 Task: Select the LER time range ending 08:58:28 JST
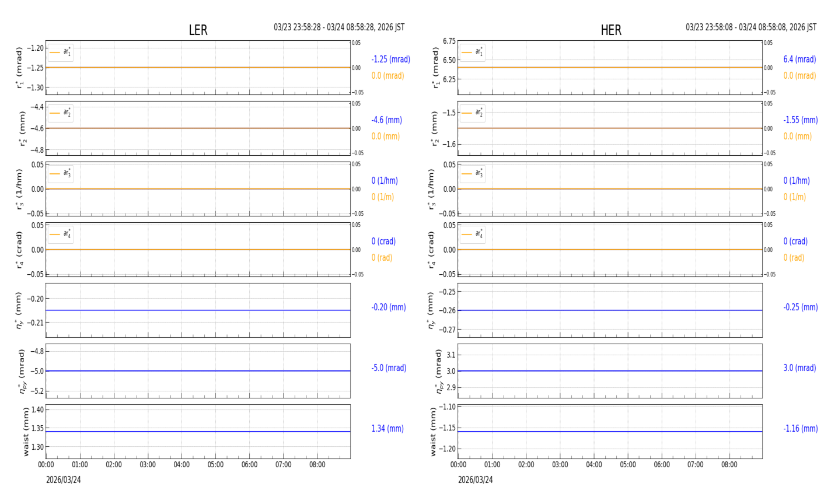[339, 27]
